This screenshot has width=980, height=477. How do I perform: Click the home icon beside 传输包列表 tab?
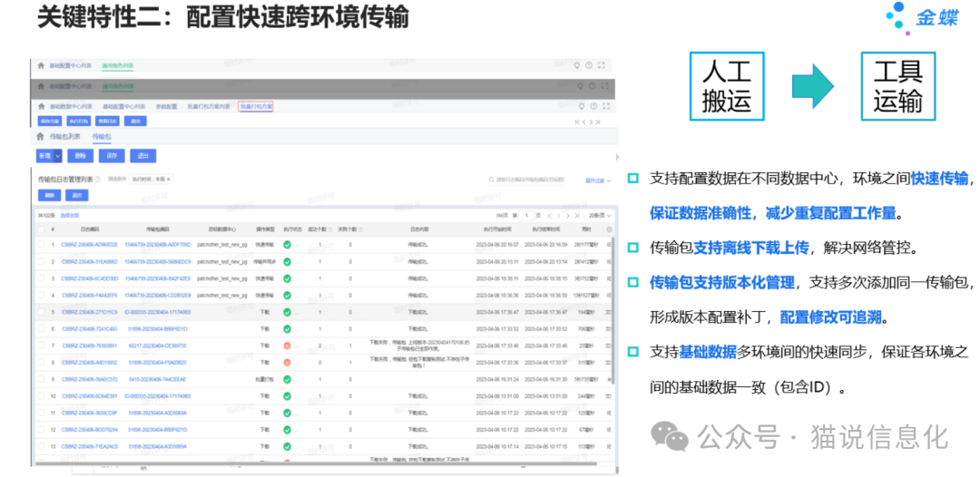(x=40, y=137)
